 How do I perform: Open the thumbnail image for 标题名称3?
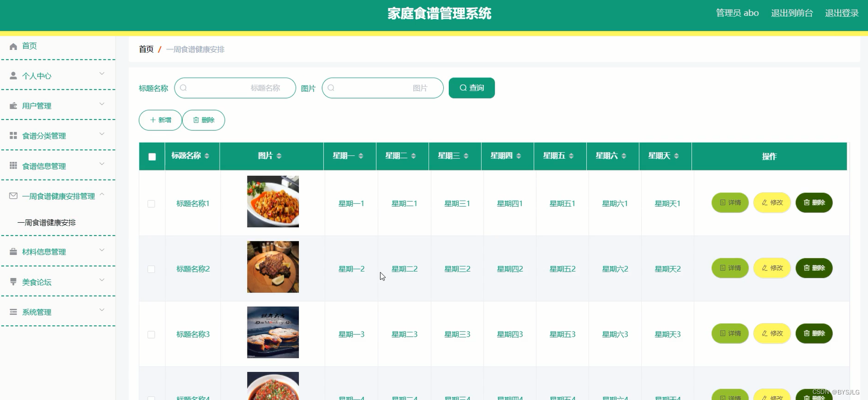tap(273, 332)
